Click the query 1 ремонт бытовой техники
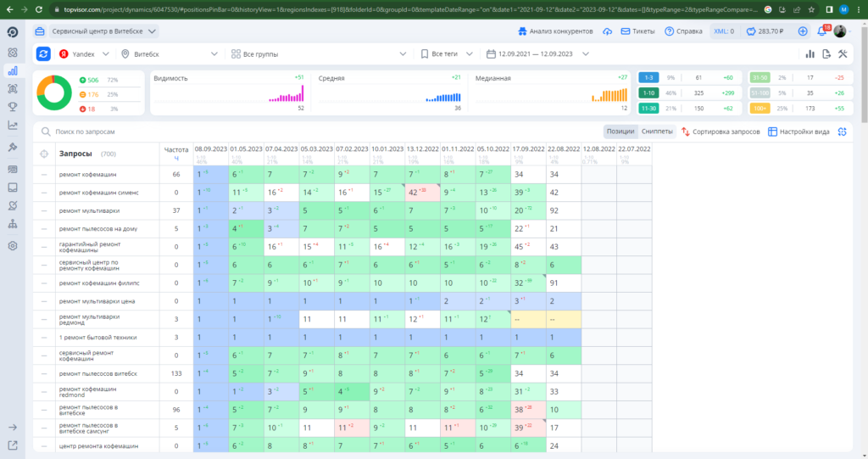This screenshot has height=459, width=868. pos(98,337)
